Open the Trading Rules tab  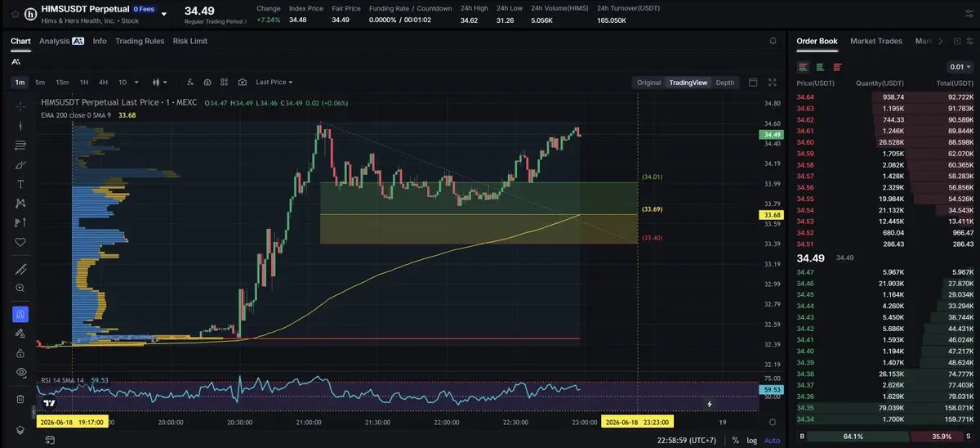click(140, 41)
